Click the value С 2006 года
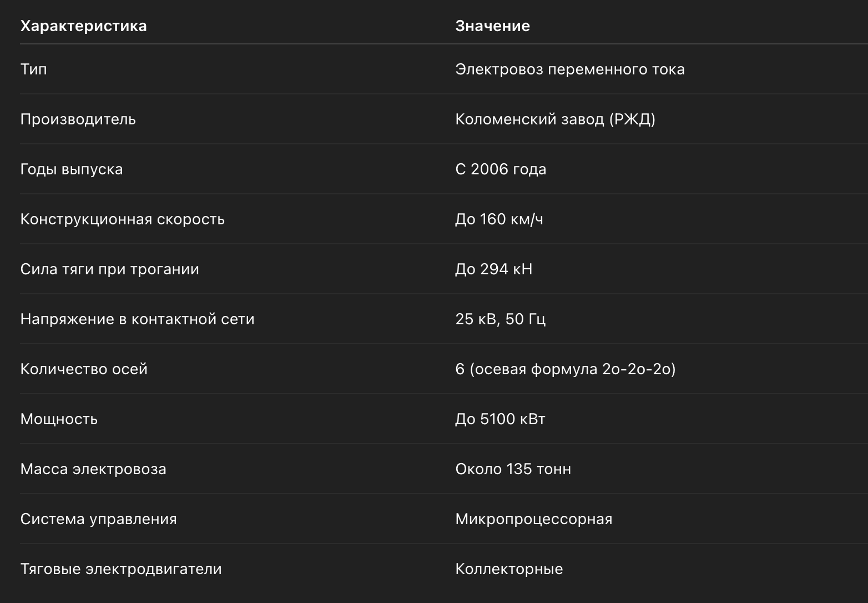 pyautogui.click(x=501, y=169)
